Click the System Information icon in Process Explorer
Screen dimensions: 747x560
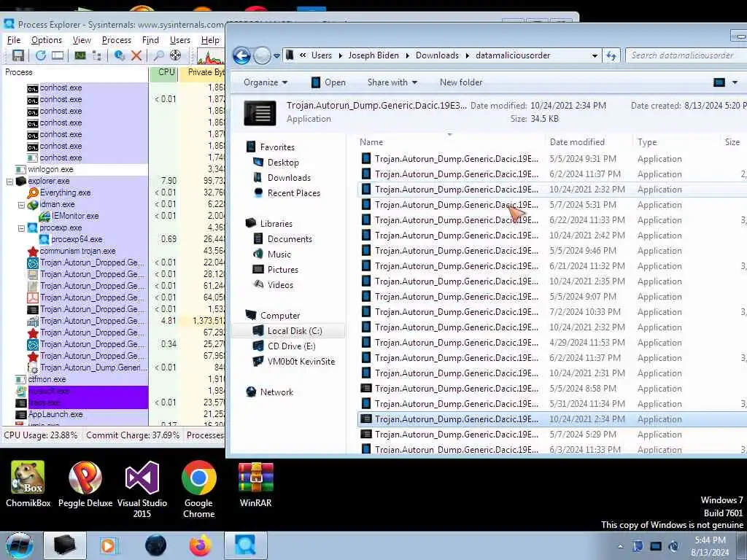click(80, 55)
